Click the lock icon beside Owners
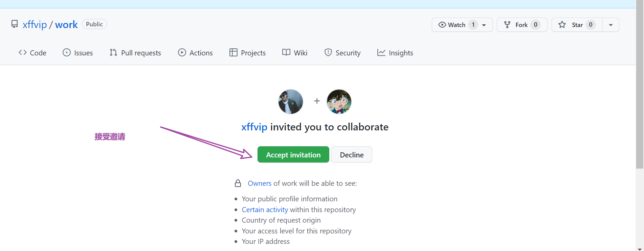 238,183
